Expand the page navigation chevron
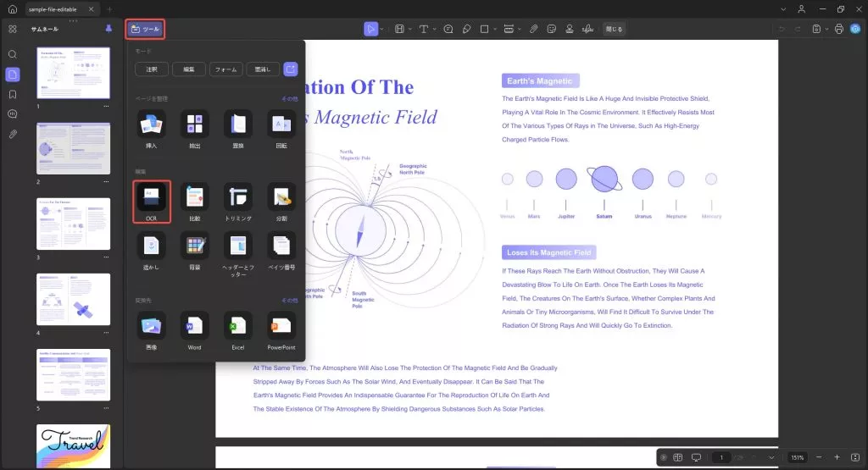868x470 pixels. point(771,457)
